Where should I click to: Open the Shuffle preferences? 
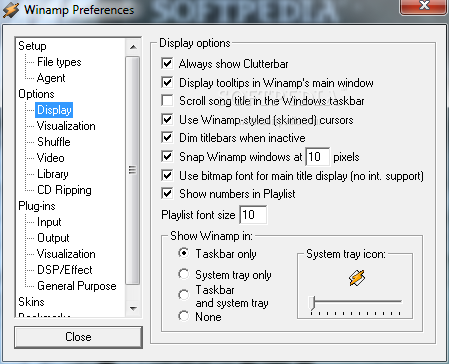(x=54, y=142)
